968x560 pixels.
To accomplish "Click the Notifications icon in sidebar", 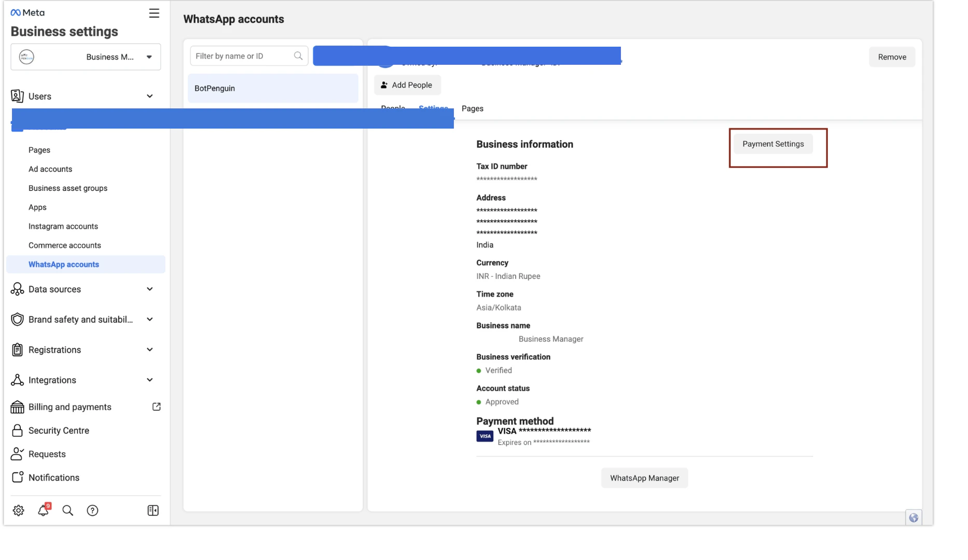I will [x=17, y=477].
